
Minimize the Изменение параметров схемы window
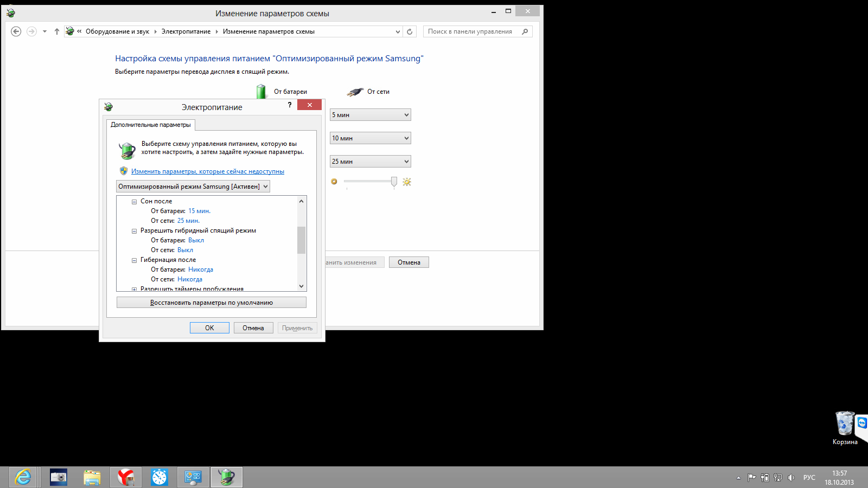point(494,11)
